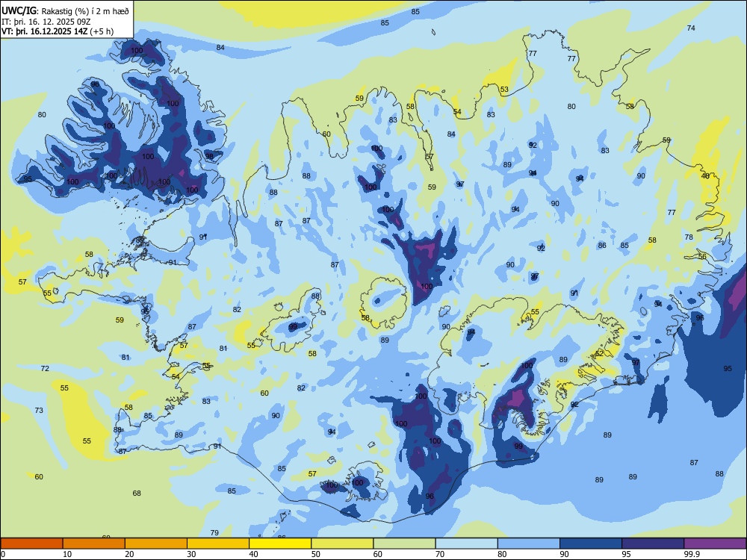This screenshot has height=560, width=747.
Task: Click the humidity value '78' on the map
Action: pyautogui.click(x=689, y=237)
